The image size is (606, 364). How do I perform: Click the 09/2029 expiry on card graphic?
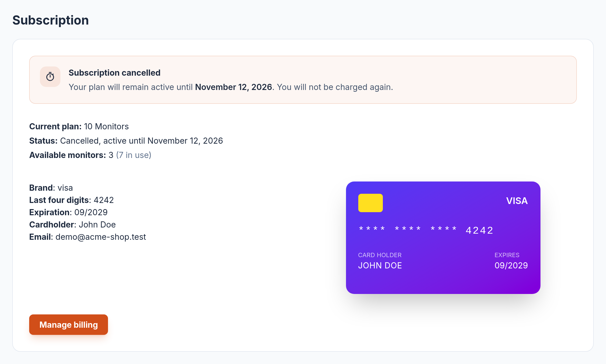(x=511, y=266)
